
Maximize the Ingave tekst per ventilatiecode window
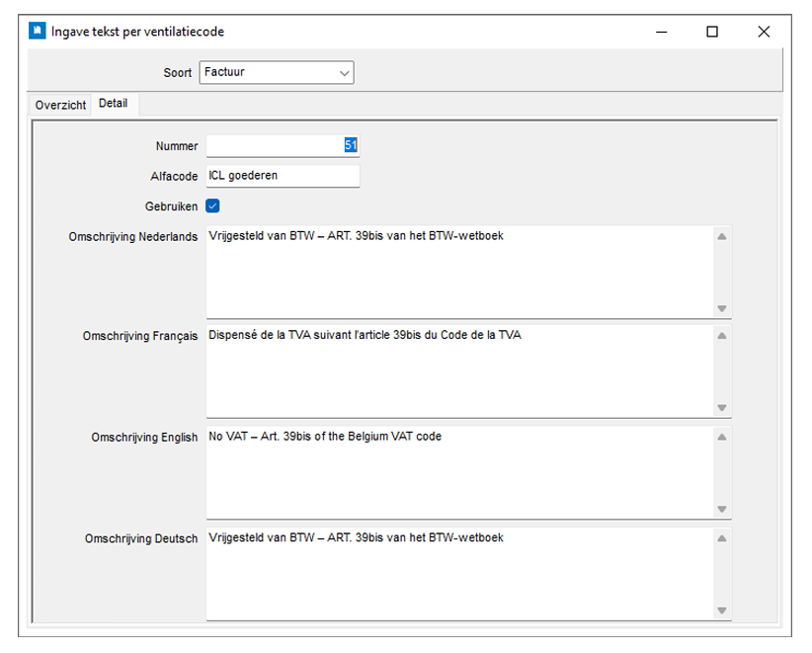coord(712,32)
